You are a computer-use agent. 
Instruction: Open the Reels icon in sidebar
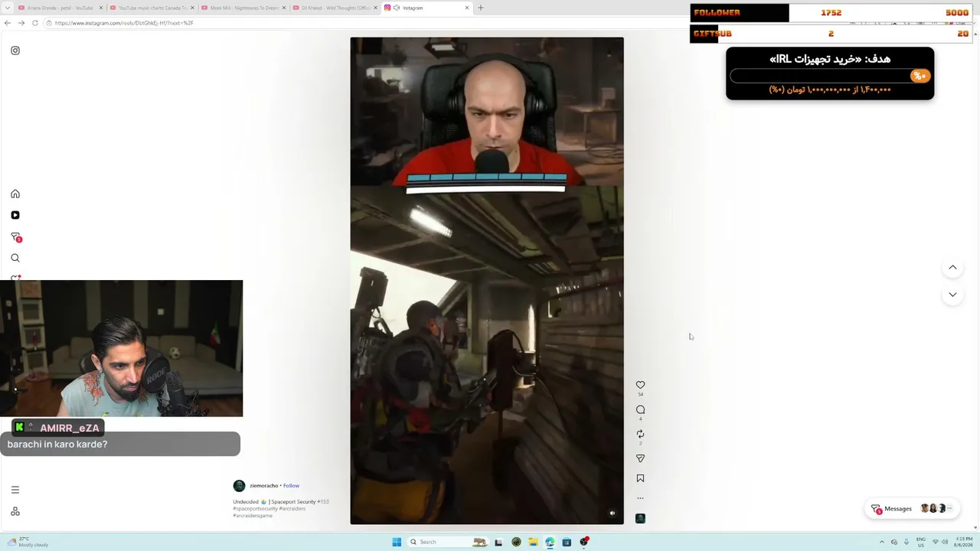point(15,215)
